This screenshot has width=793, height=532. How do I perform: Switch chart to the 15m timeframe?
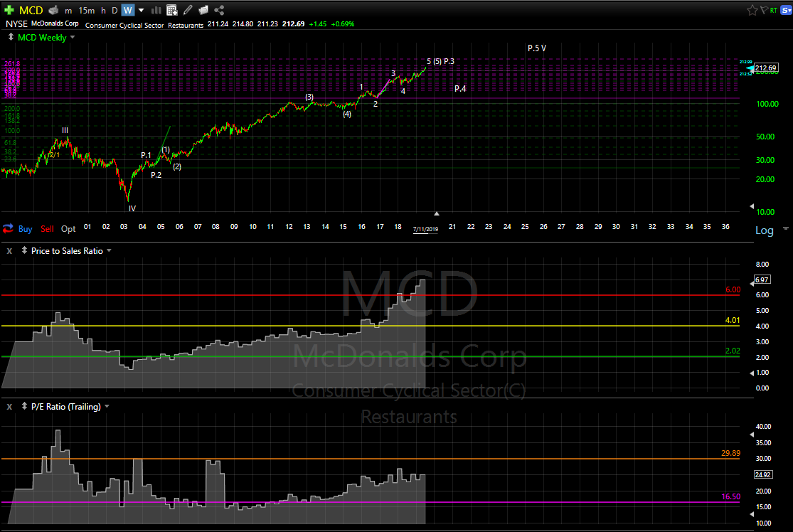pos(87,11)
